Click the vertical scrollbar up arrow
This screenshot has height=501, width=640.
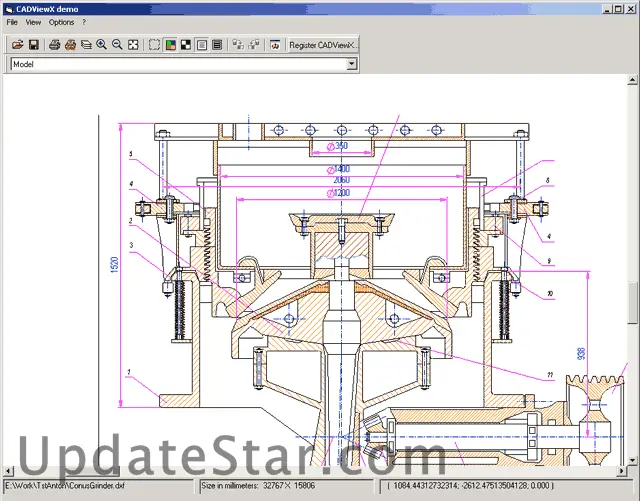[x=633, y=80]
